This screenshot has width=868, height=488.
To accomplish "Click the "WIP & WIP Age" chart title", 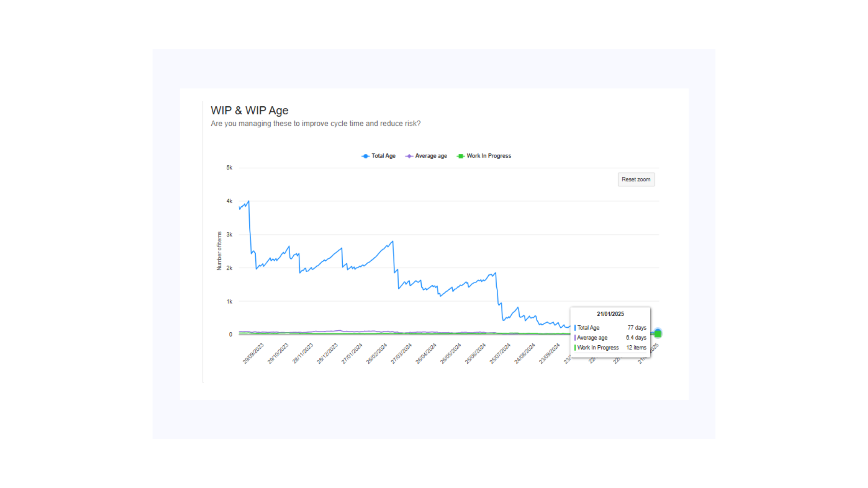I will click(x=249, y=110).
